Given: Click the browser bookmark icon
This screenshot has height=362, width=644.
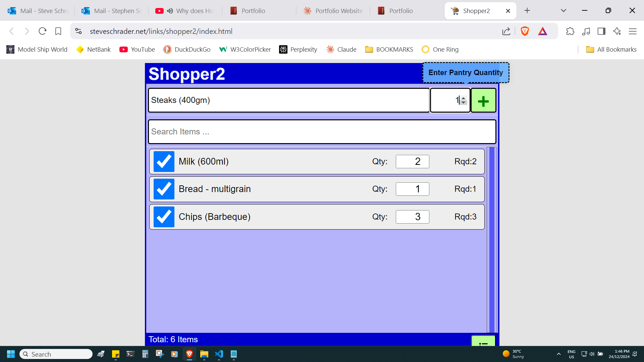Looking at the screenshot, I should point(58,32).
